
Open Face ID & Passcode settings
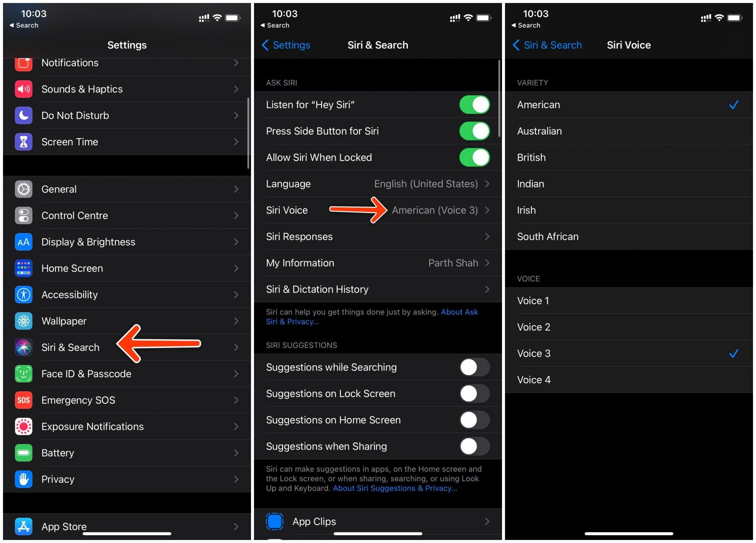click(126, 374)
